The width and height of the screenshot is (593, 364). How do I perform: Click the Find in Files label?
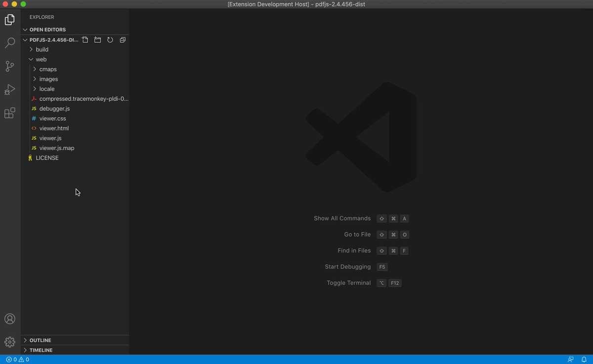click(354, 250)
